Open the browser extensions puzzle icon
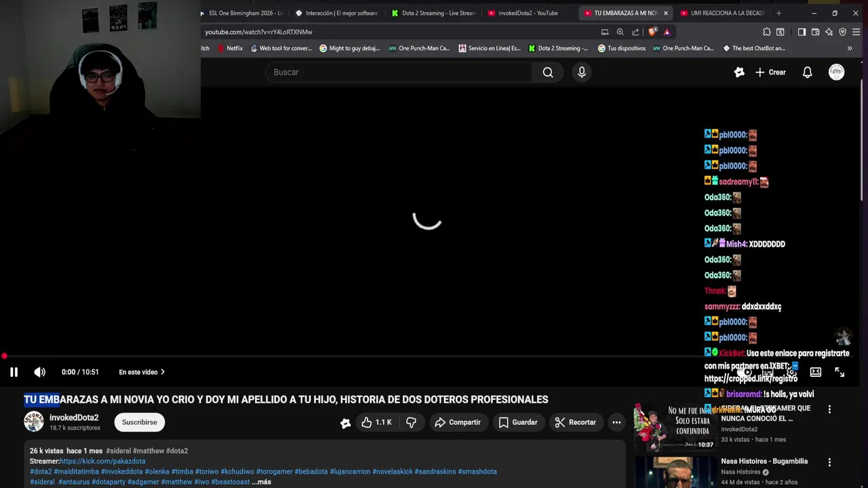 point(767,32)
